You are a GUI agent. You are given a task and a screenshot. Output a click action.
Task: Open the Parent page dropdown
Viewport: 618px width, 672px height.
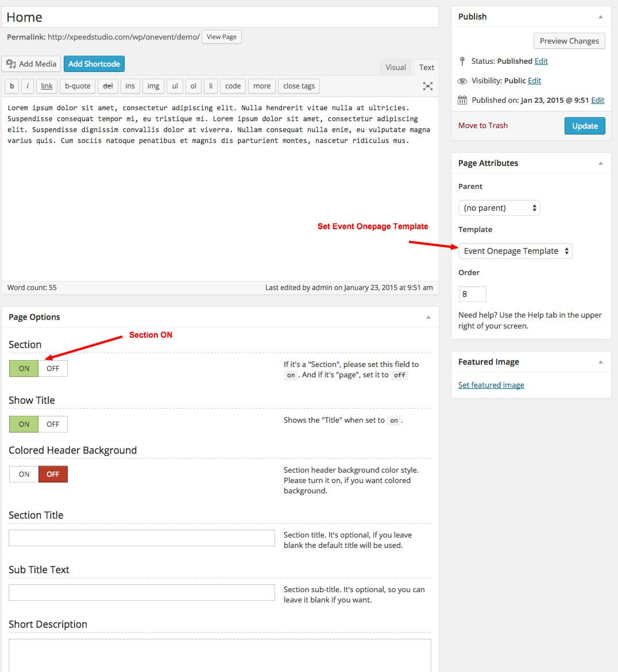[499, 208]
